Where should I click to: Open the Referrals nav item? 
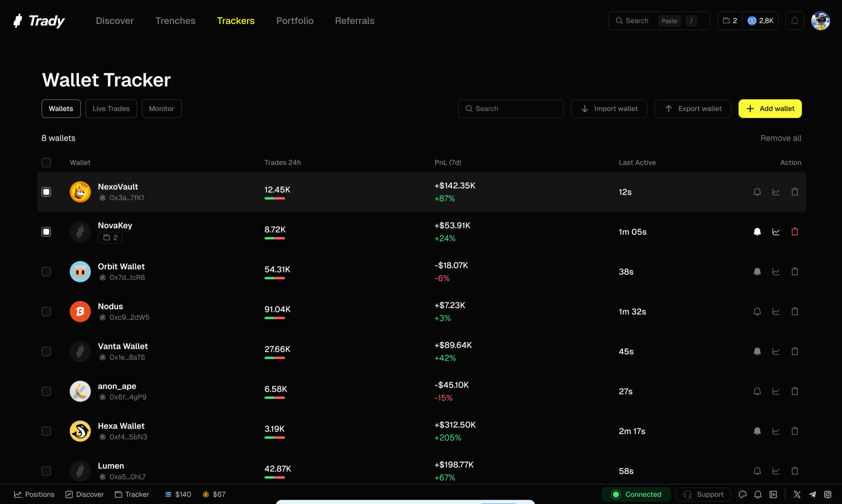tap(355, 21)
